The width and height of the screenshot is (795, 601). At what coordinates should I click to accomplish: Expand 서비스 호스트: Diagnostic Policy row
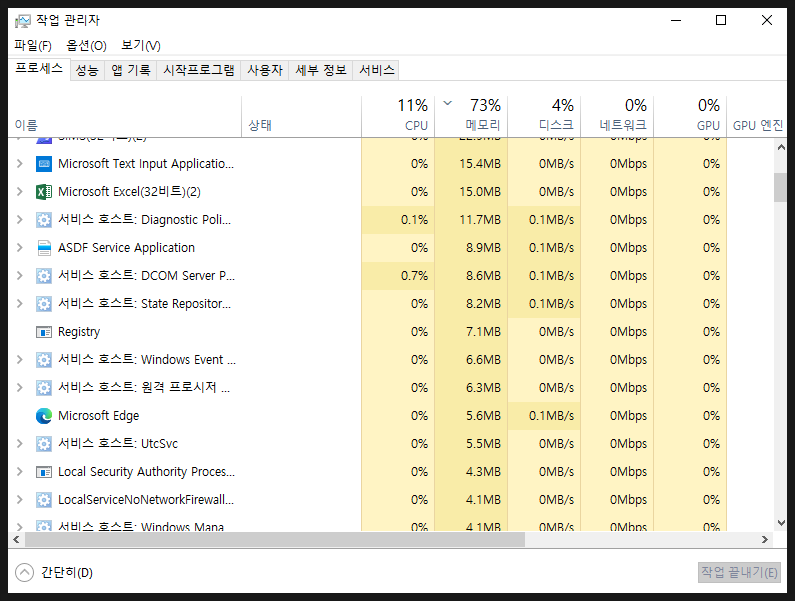coord(20,220)
